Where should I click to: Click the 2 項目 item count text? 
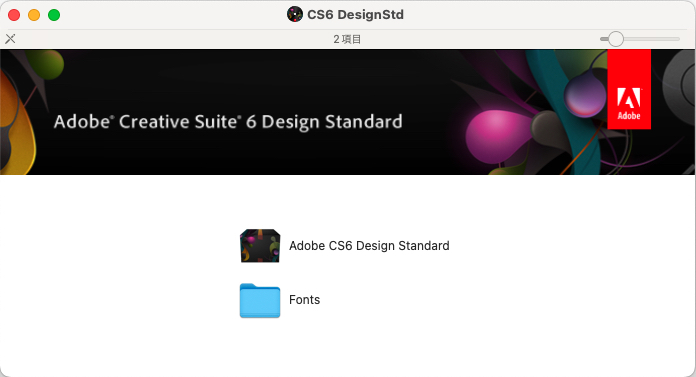(347, 39)
